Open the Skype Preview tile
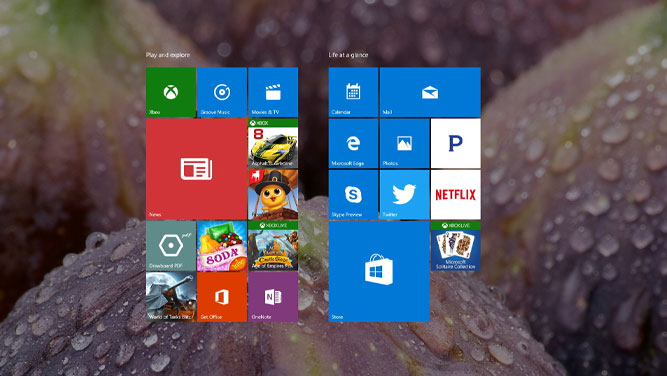 [353, 194]
